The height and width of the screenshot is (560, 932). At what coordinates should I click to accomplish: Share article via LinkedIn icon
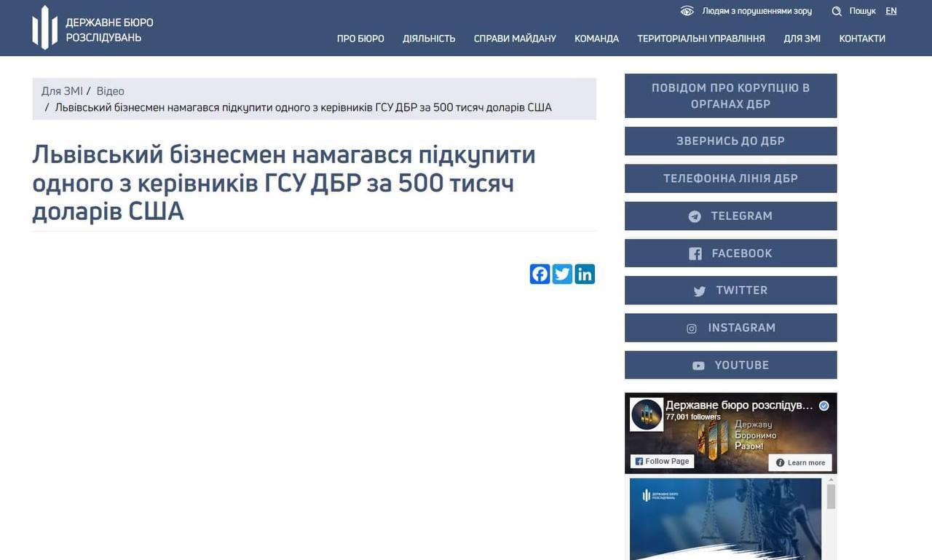coord(585,274)
